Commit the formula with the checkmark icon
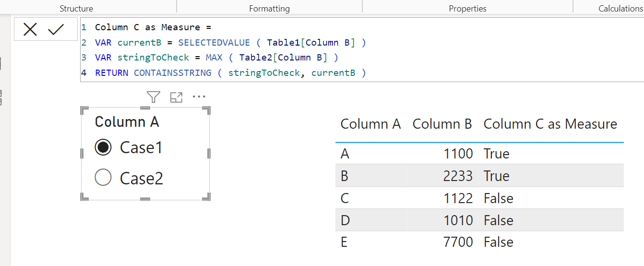This screenshot has width=644, height=266. [x=56, y=30]
